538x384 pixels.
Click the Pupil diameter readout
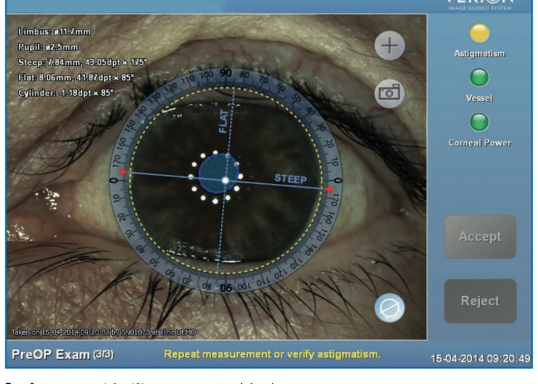48,47
